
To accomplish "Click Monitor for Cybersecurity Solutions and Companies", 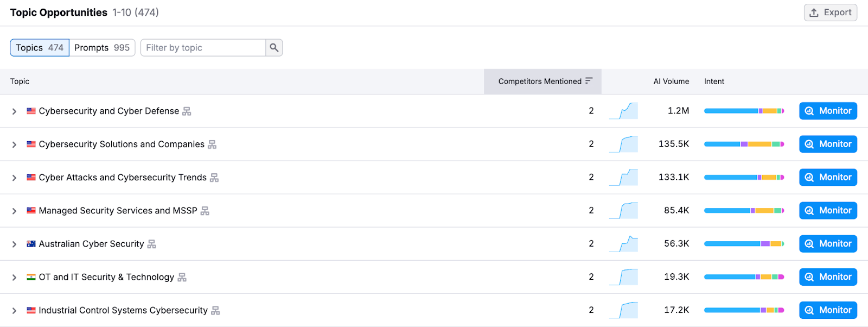I will point(828,144).
